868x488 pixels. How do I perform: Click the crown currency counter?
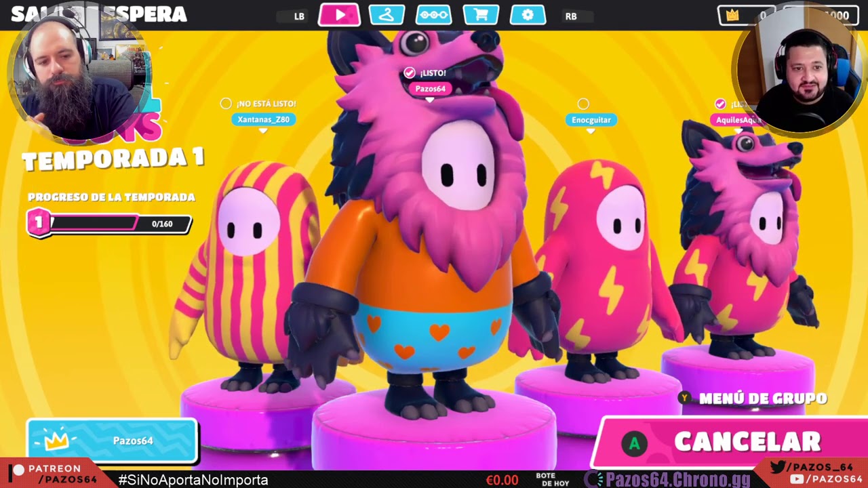pyautogui.click(x=746, y=16)
